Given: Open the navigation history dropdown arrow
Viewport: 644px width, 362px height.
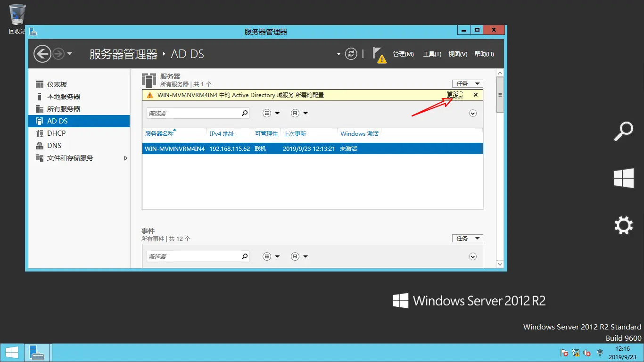Looking at the screenshot, I should tap(70, 54).
